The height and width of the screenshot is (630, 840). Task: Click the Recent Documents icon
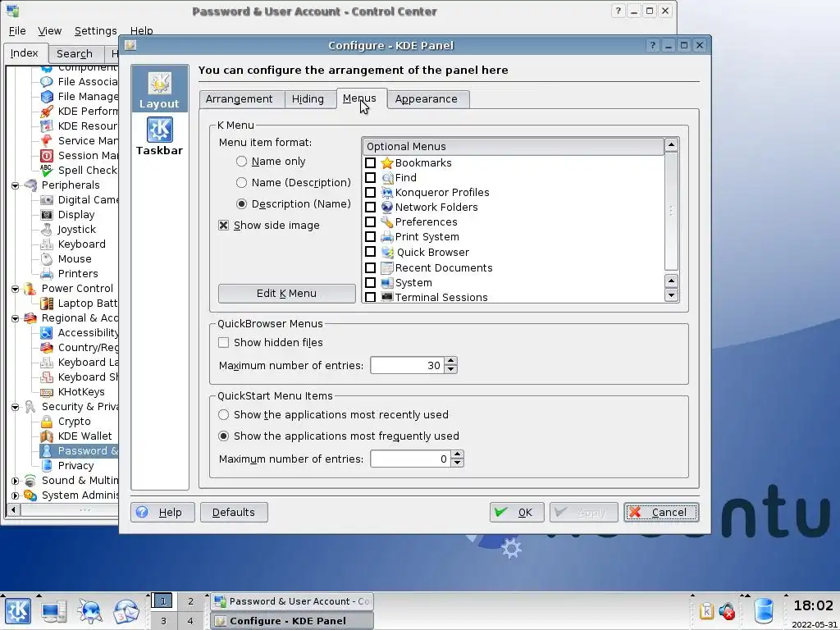(387, 268)
